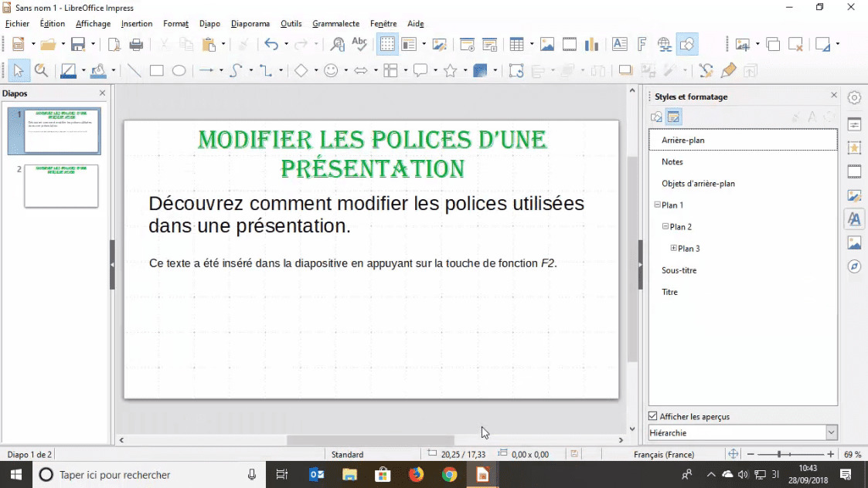This screenshot has width=868, height=488.
Task: Select the Arrière-plan style
Action: click(x=743, y=140)
